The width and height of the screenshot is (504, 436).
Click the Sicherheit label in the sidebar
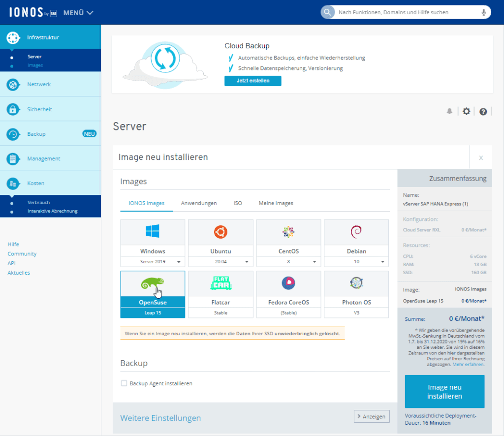coord(39,109)
